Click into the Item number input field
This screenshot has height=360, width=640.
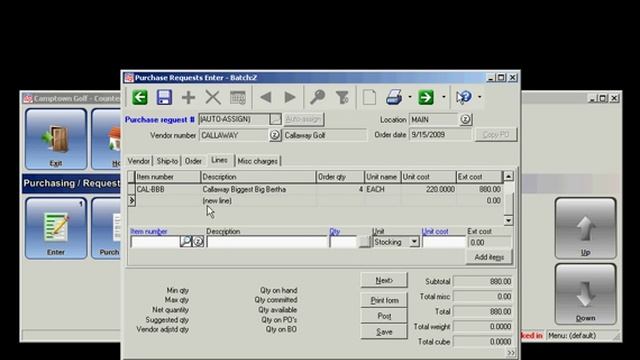[x=155, y=242]
